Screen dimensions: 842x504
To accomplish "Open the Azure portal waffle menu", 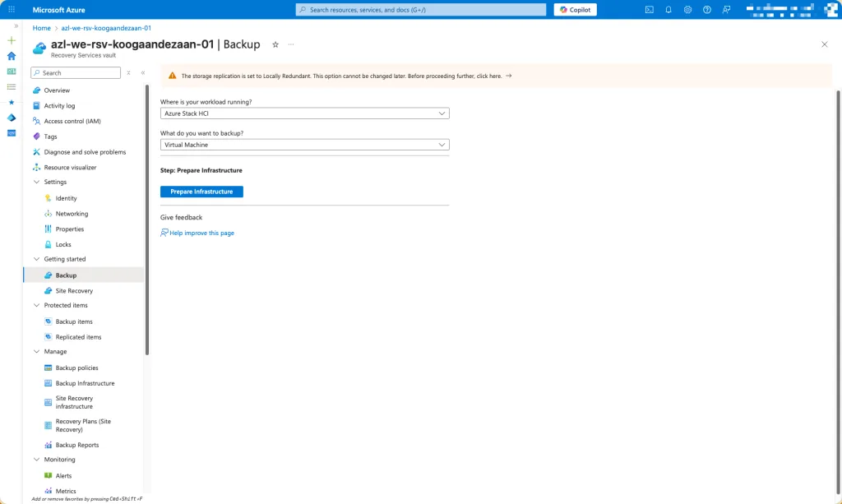I will (x=12, y=10).
